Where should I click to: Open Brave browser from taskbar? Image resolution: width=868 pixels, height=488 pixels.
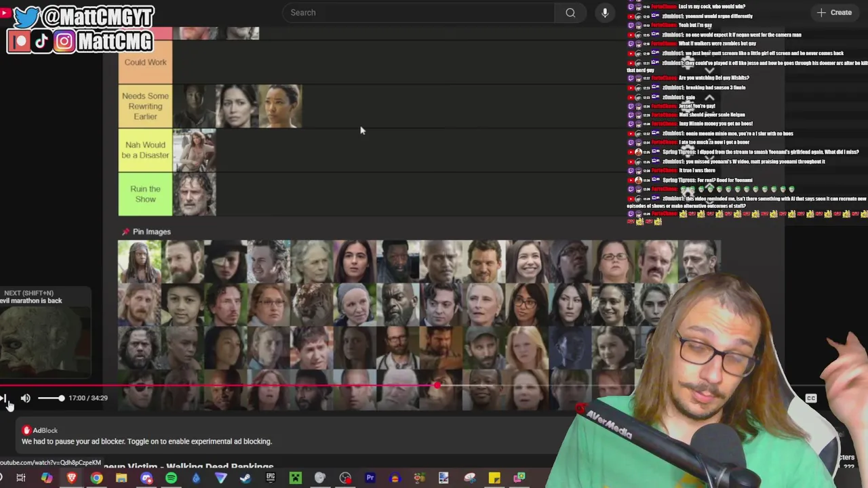tap(72, 478)
